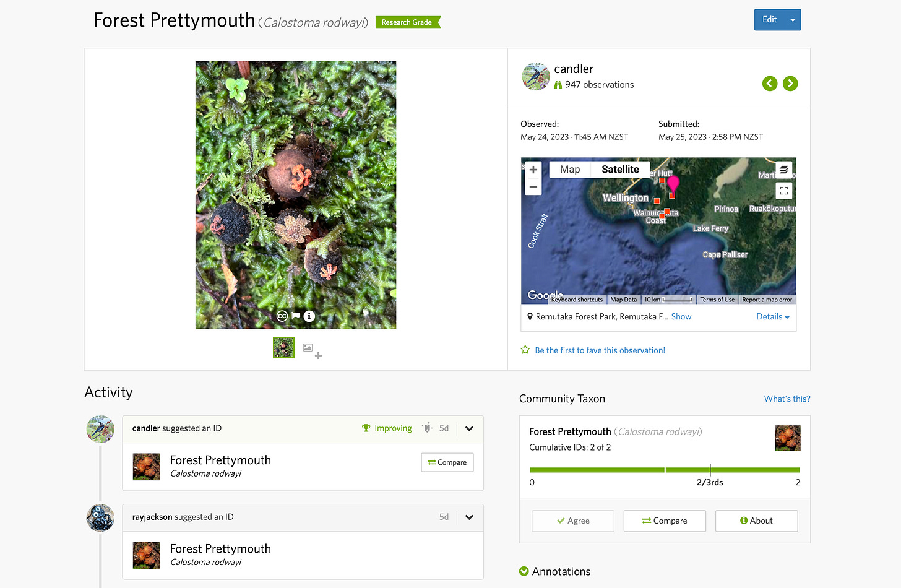Screen dimensions: 901x588
Task: View Creative Commons license icon
Action: [282, 316]
